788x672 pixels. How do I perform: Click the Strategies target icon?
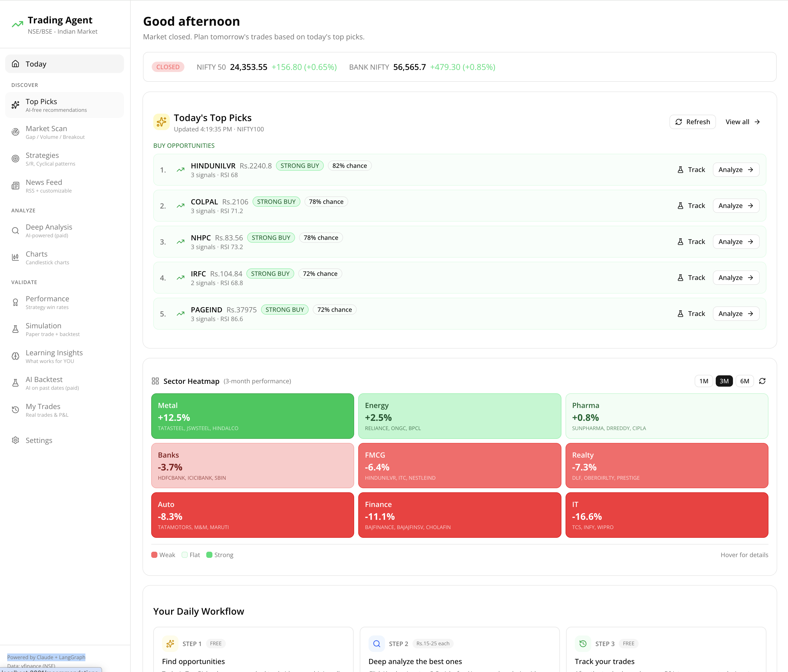point(15,159)
